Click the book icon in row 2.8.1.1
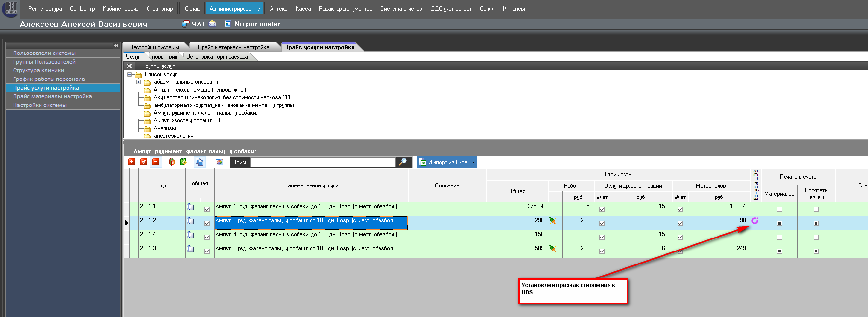The height and width of the screenshot is (317, 868). point(190,207)
